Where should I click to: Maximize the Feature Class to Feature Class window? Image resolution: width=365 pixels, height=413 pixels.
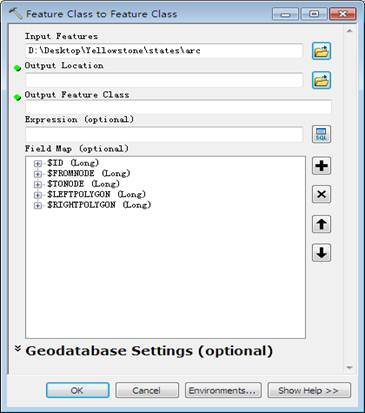point(314,14)
